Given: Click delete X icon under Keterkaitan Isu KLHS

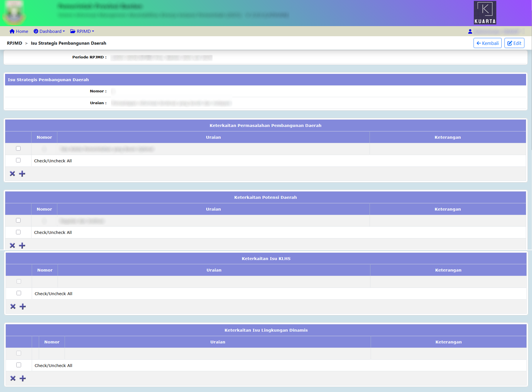Looking at the screenshot, I should [13, 306].
